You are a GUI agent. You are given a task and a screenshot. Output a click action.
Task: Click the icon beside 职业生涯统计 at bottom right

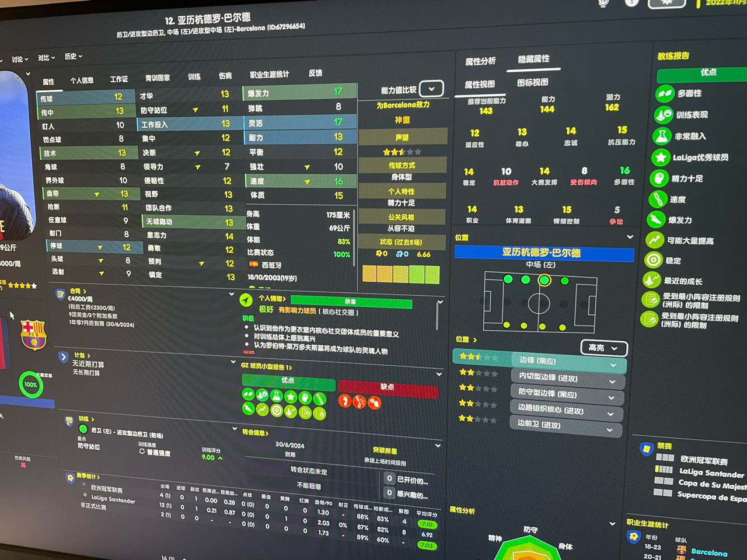click(633, 536)
